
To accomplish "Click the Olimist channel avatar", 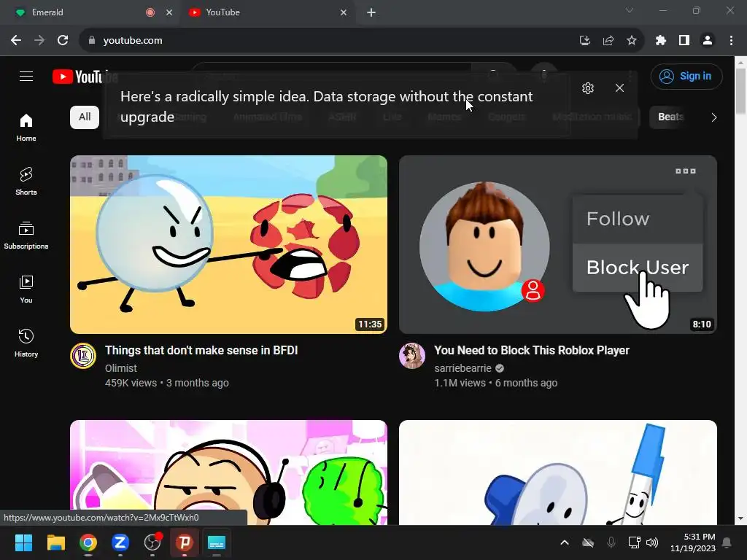I will pyautogui.click(x=83, y=356).
